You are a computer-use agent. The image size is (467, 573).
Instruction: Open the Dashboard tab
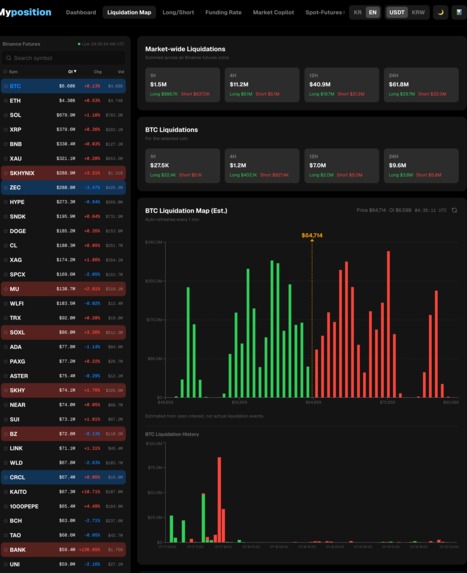81,12
